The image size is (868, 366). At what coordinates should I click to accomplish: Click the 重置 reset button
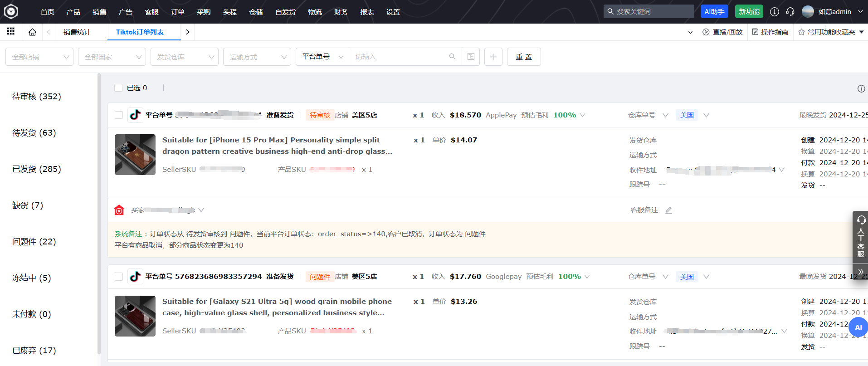pyautogui.click(x=523, y=57)
